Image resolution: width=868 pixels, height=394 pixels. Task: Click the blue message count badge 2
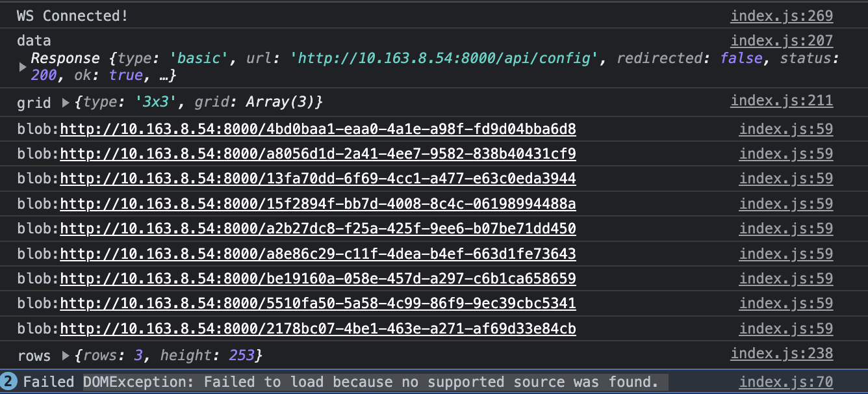[x=8, y=382]
